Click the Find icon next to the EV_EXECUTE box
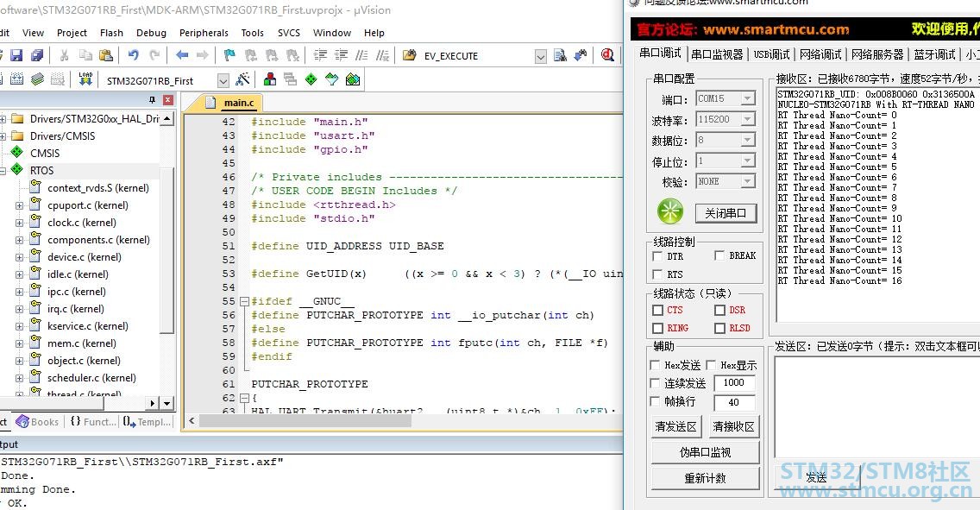This screenshot has height=510, width=980. 560,55
